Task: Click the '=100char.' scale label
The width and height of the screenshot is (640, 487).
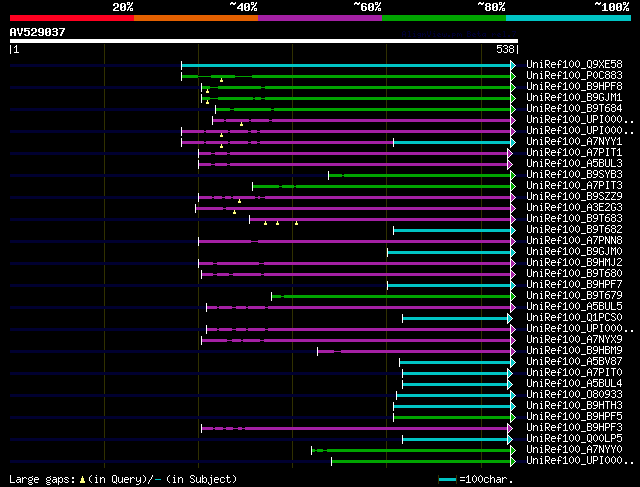Action: tap(486, 479)
